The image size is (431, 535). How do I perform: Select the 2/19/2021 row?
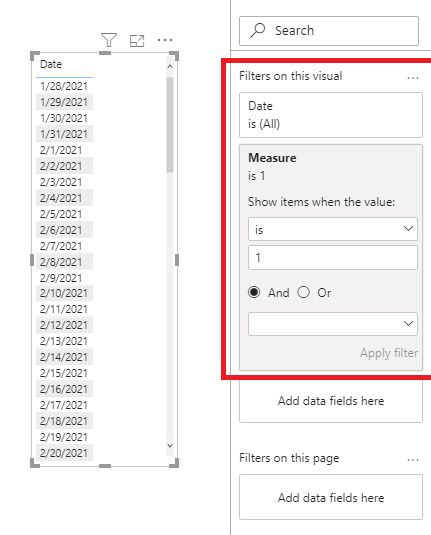(64, 437)
